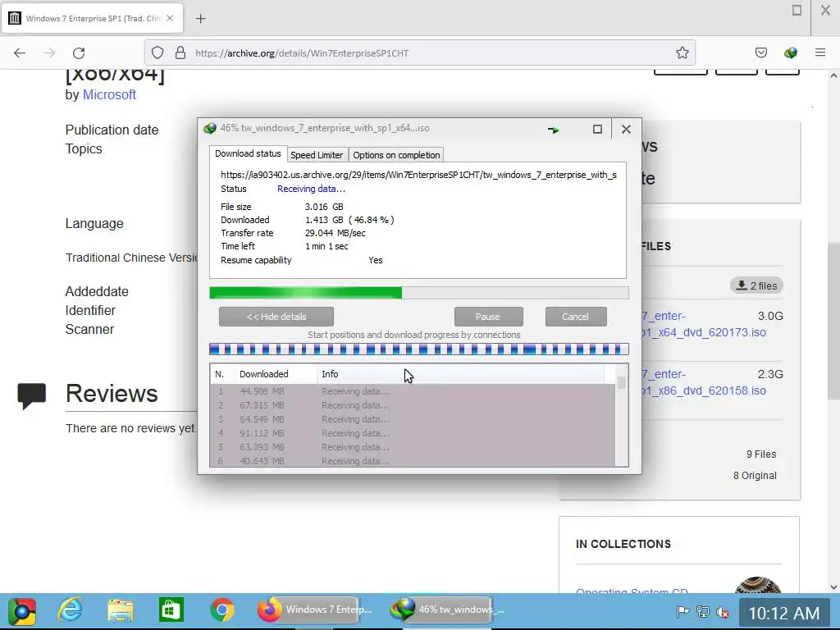840x630 pixels.
Task: Open the shield tracking protection icon
Action: coord(157,52)
